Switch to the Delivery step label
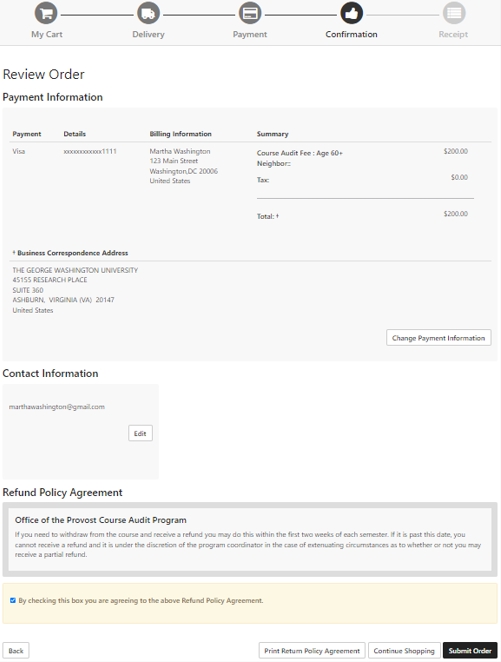501x662 pixels. tap(148, 35)
